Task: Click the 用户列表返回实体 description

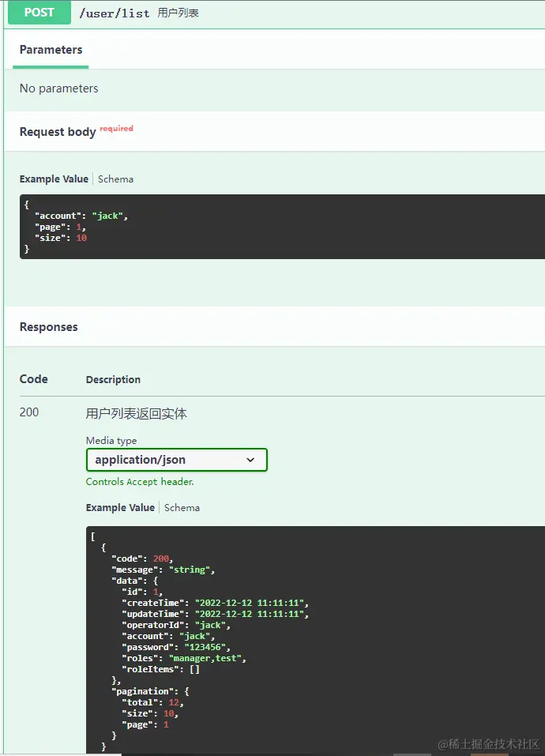Action: (137, 414)
